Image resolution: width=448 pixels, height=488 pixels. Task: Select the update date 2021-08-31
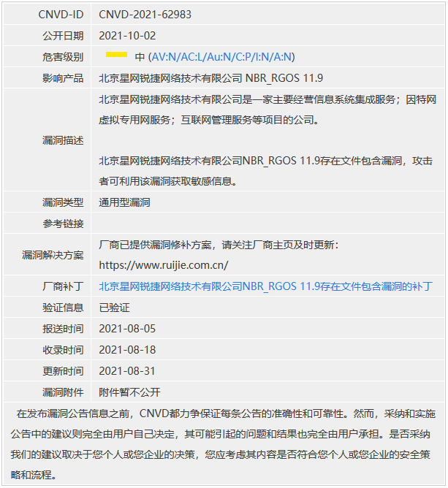(x=127, y=371)
